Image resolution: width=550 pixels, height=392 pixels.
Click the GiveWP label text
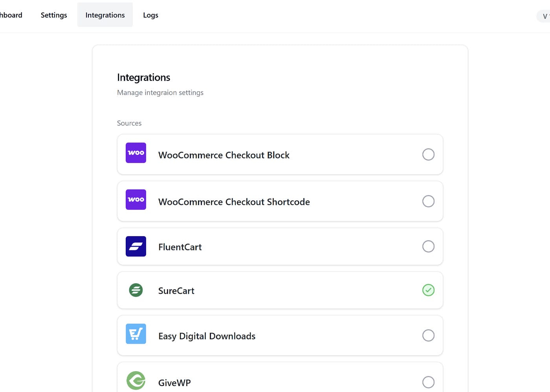pos(174,383)
